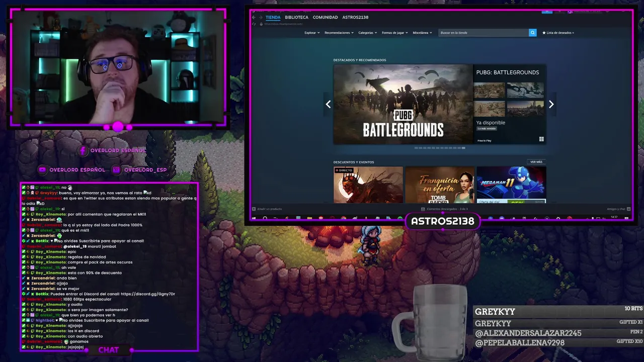Click the @ALEXANDERSALAZAR2245 entry
Screen dimensions: 644x362
click(528, 333)
